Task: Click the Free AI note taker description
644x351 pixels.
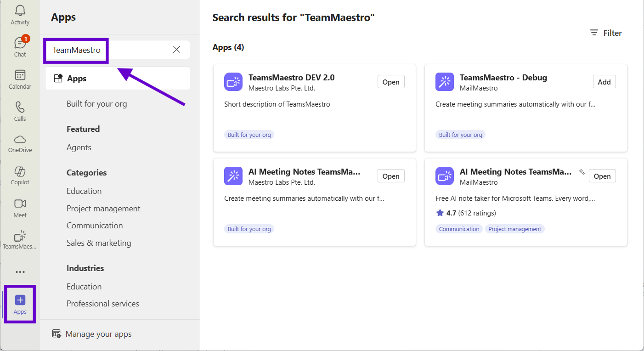Action: [x=515, y=198]
